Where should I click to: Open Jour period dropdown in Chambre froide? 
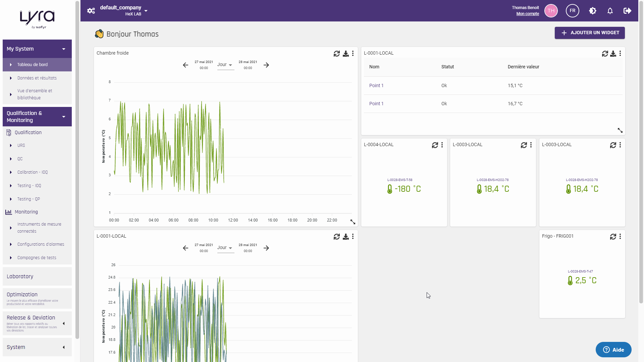click(225, 65)
